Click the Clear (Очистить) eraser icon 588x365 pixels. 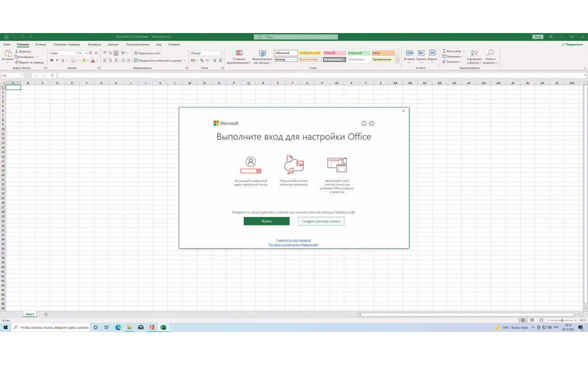point(444,62)
